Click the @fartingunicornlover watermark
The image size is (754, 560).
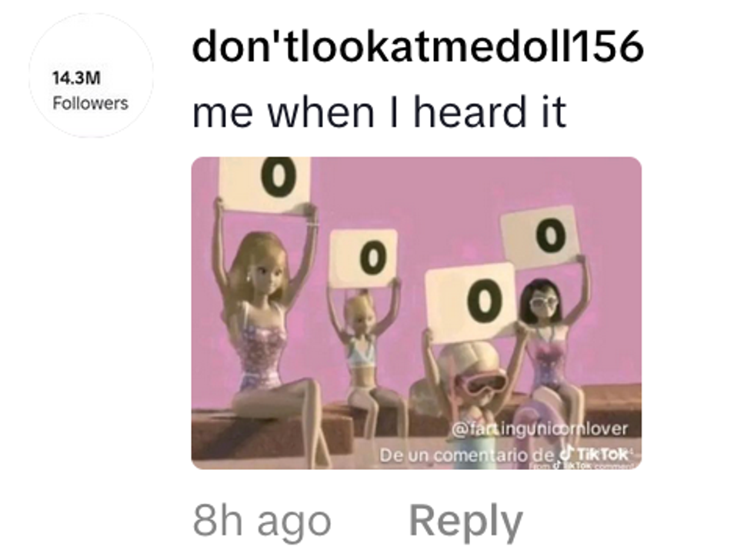(x=539, y=428)
